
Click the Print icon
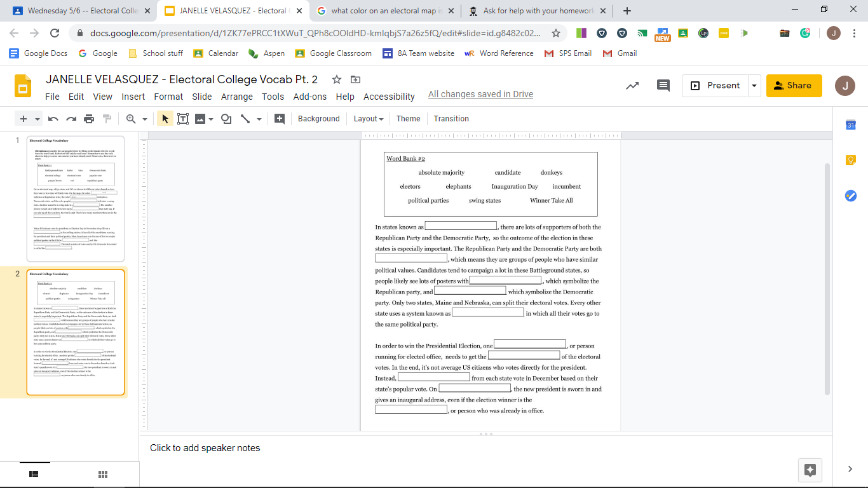[89, 119]
